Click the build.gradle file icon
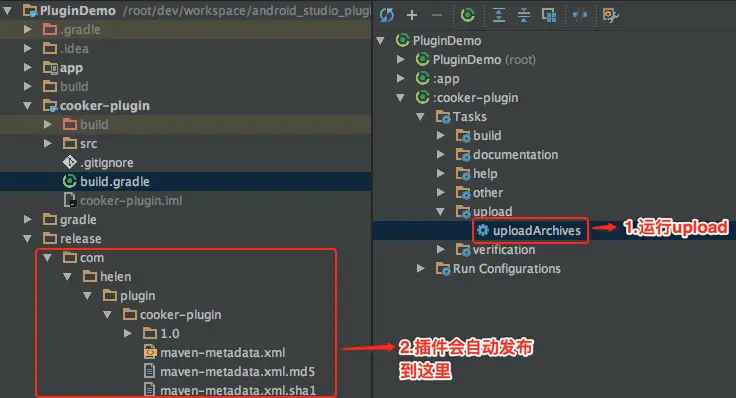 tap(69, 181)
